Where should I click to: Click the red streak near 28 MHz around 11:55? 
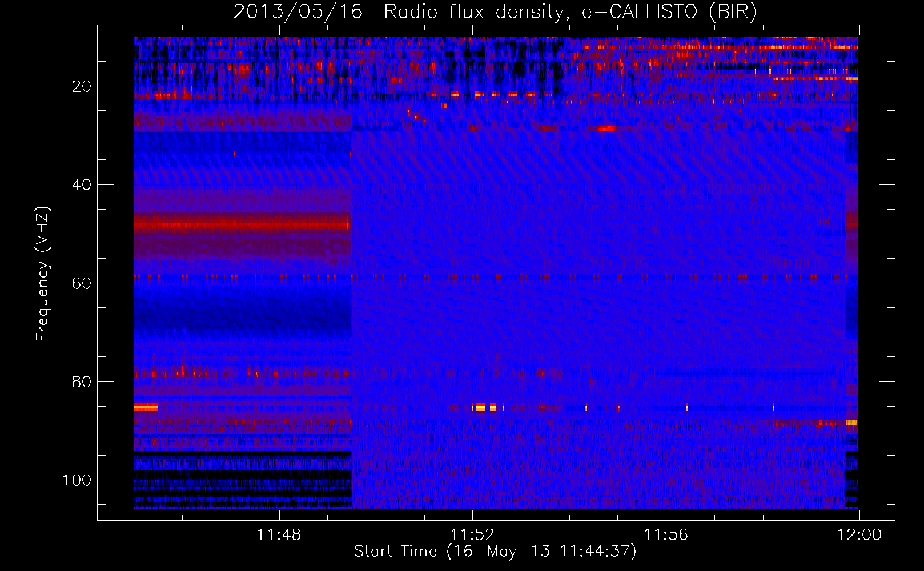(606, 128)
